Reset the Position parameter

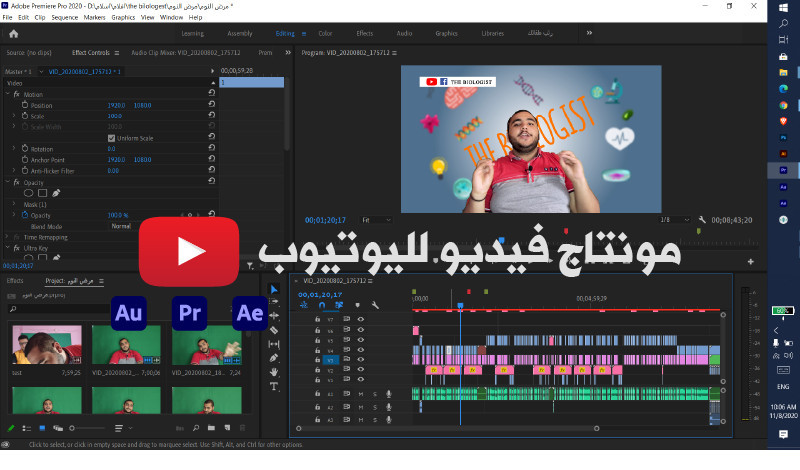click(x=212, y=104)
